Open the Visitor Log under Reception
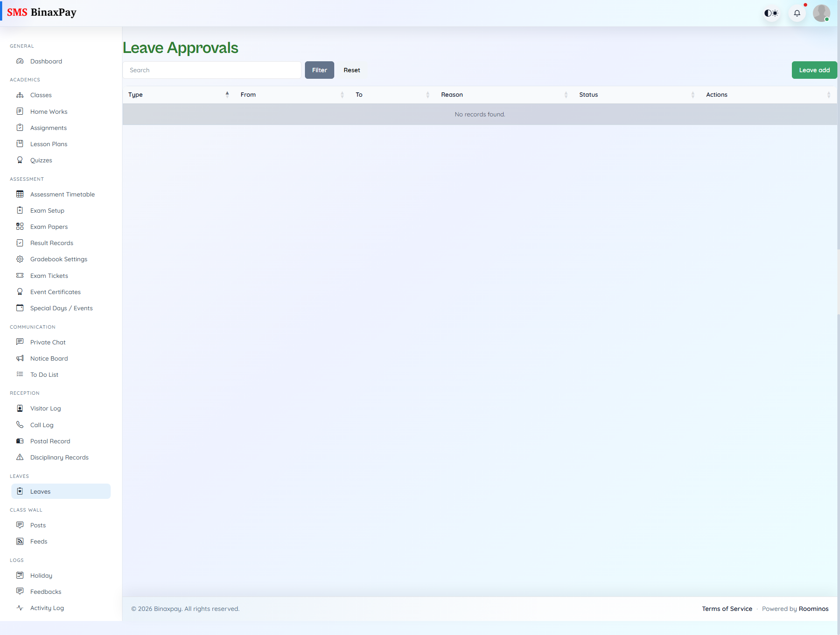The height and width of the screenshot is (635, 840). pyautogui.click(x=45, y=408)
